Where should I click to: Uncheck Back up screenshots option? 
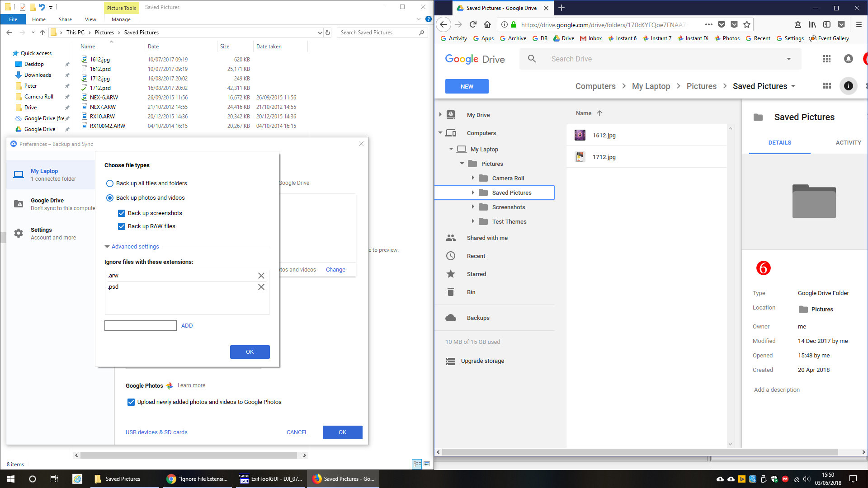coord(122,213)
